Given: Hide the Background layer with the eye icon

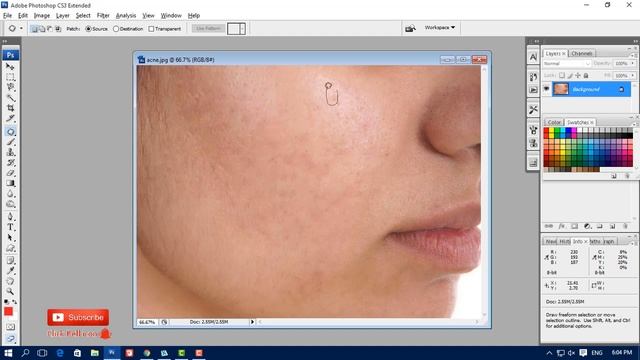Looking at the screenshot, I should click(547, 89).
